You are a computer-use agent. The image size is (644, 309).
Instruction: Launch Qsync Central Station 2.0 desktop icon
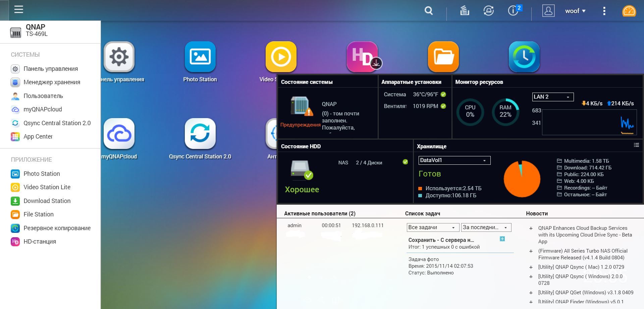point(200,134)
